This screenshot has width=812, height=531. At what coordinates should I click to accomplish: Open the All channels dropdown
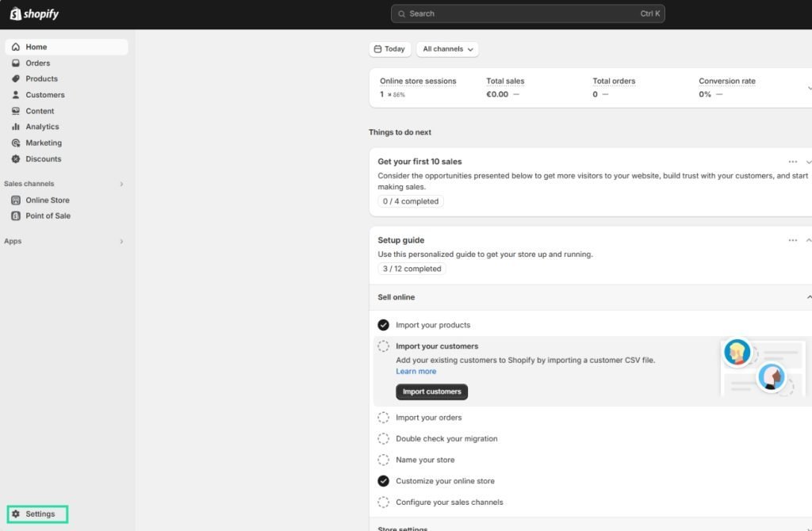pos(447,48)
